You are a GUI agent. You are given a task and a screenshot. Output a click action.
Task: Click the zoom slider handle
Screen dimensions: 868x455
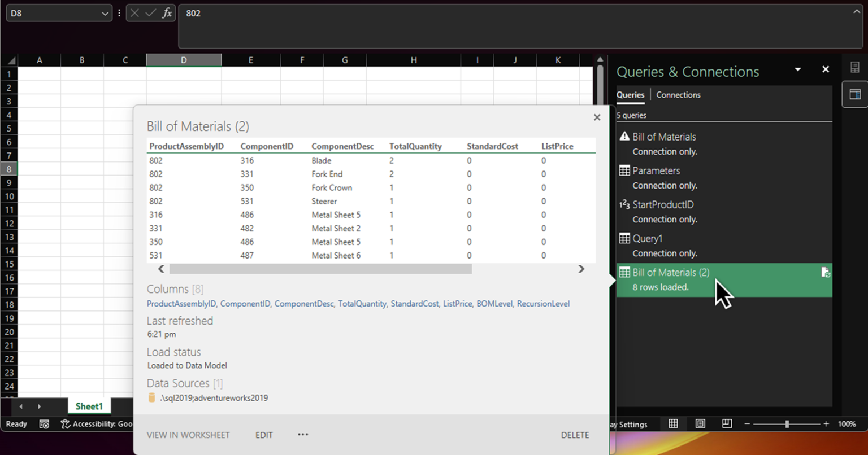click(787, 424)
